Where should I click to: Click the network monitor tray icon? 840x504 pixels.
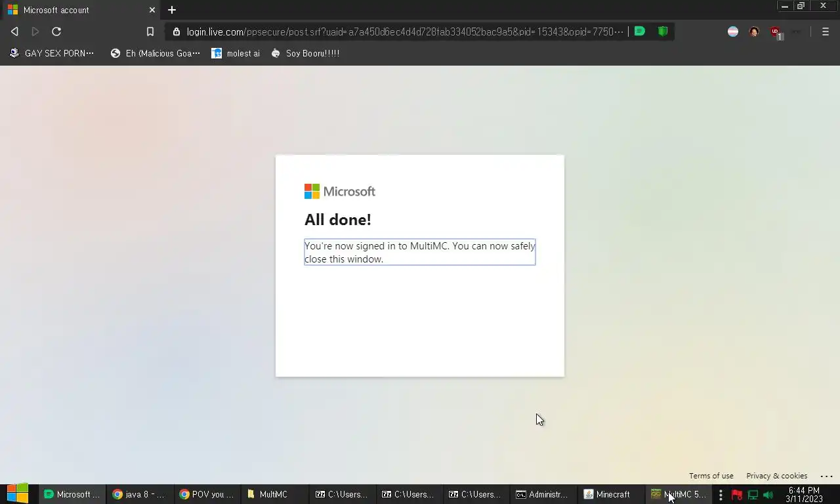coord(753,495)
